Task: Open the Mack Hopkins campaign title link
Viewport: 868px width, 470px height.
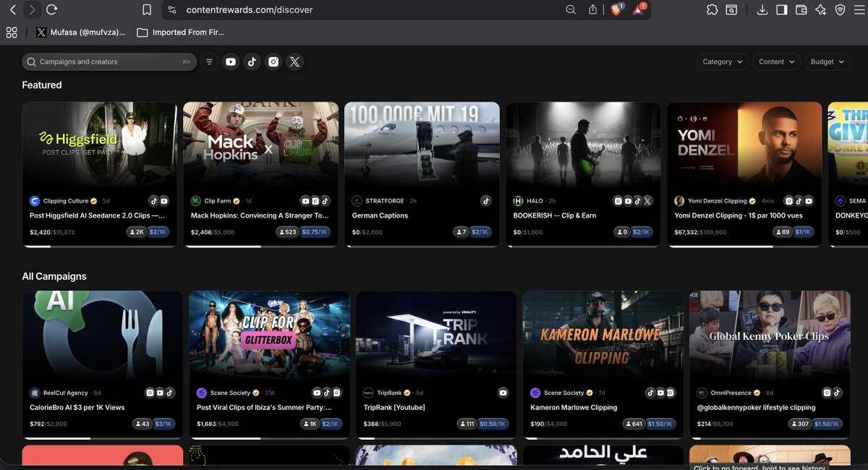Action: 259,215
